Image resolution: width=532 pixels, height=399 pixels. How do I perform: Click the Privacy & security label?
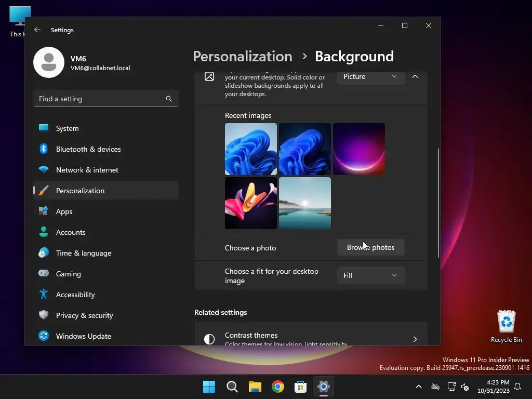coord(85,315)
